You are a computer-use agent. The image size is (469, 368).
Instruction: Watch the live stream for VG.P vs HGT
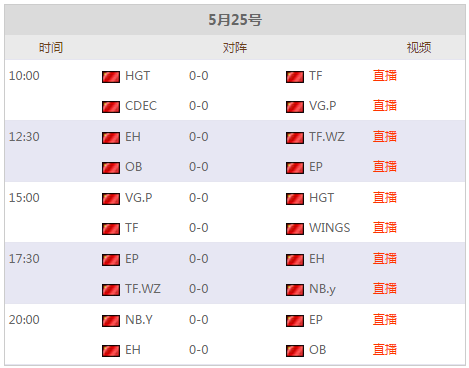pos(385,198)
